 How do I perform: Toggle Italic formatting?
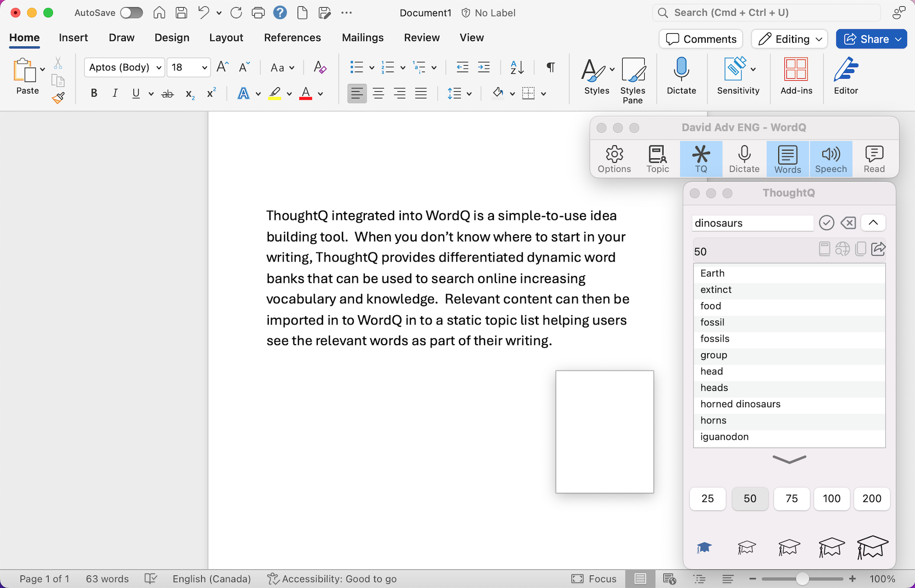coord(115,93)
